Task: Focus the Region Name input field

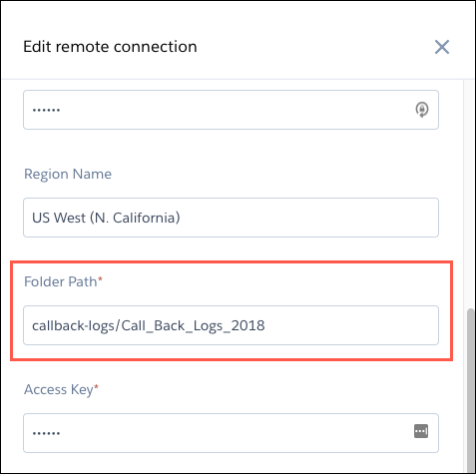Action: 231,218
